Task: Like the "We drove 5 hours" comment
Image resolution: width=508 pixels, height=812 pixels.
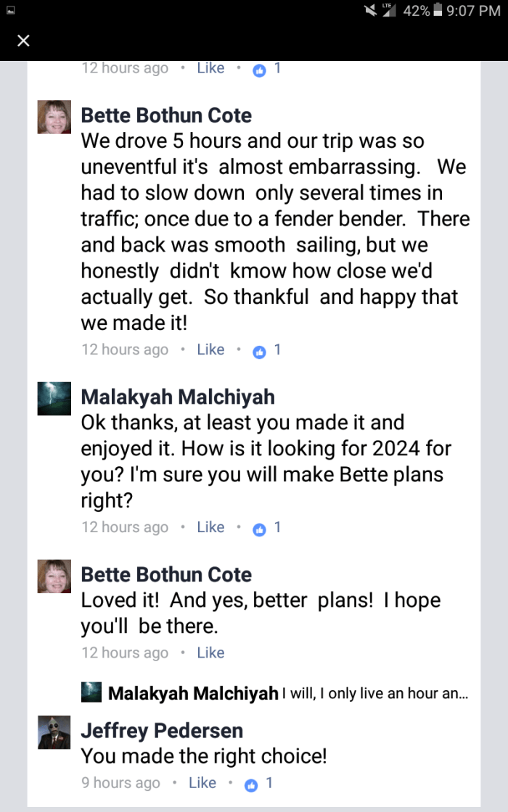Action: 210,349
